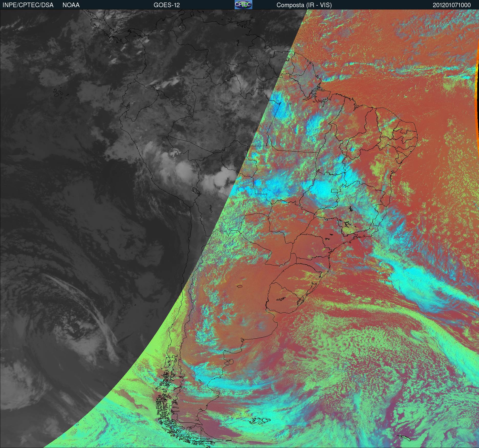Click the CPTEC logo in header
The width and height of the screenshot is (479, 448).
[243, 5]
